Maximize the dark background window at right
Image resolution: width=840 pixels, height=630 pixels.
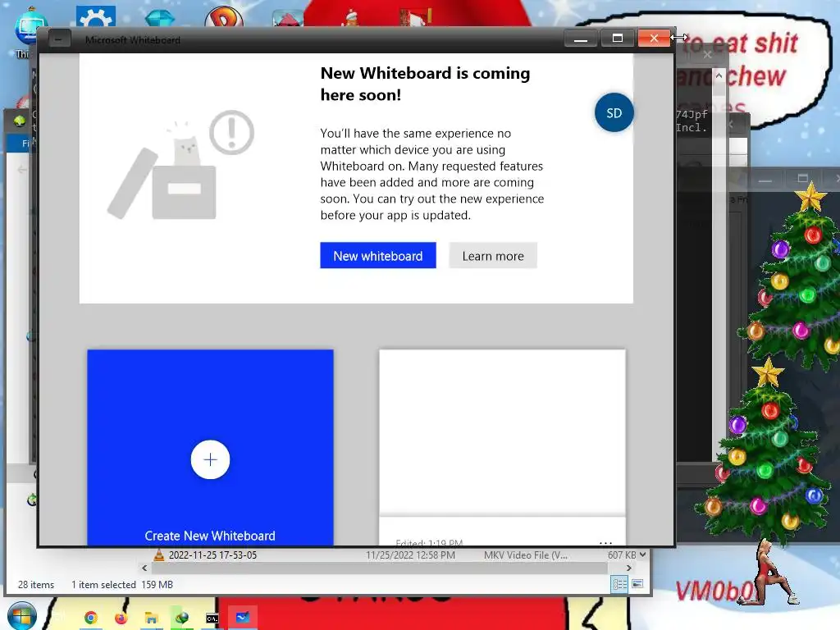point(802,178)
